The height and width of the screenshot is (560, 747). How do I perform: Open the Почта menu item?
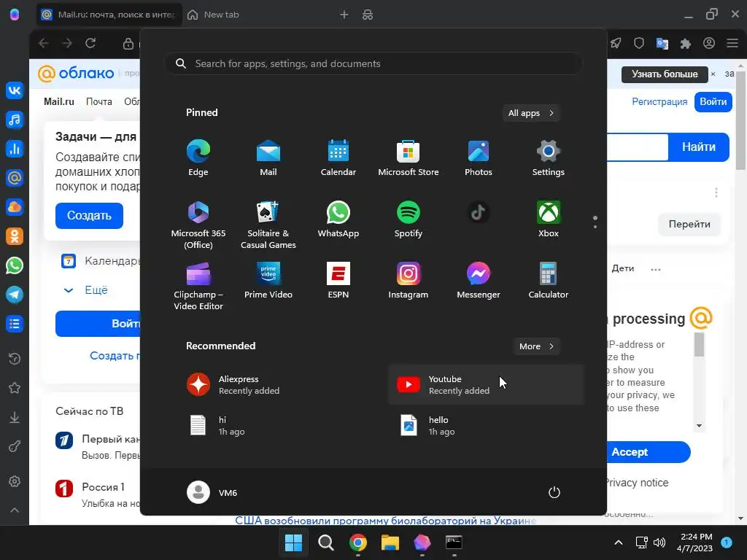pyautogui.click(x=99, y=101)
